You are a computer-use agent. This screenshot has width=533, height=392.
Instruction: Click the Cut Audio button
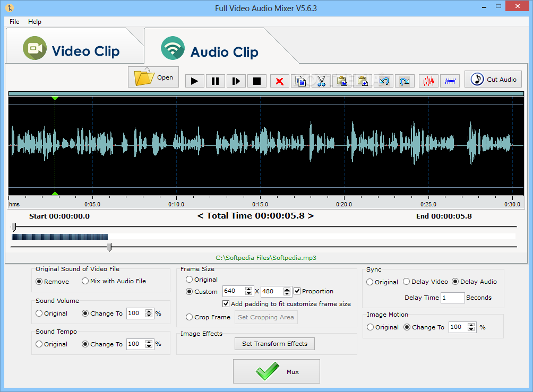493,79
